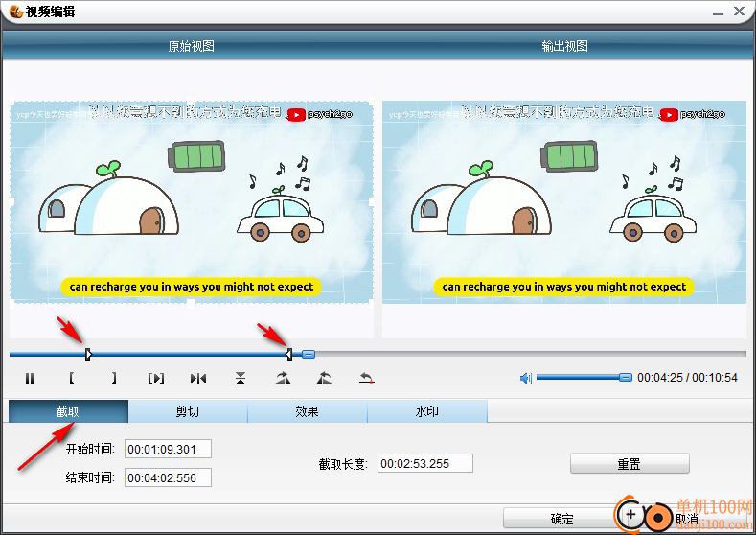Click the trim start marker on timeline
The width and height of the screenshot is (756, 535).
pos(88,354)
